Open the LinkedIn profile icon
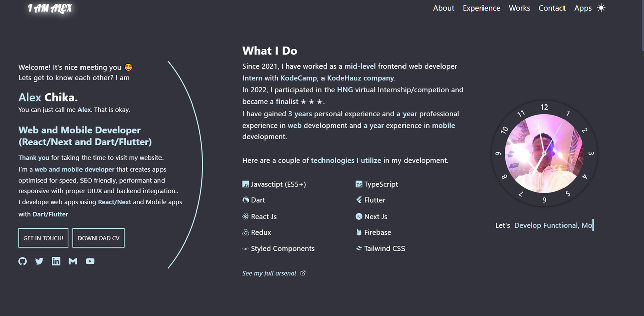Screen dimensions: 644x316 [56, 261]
